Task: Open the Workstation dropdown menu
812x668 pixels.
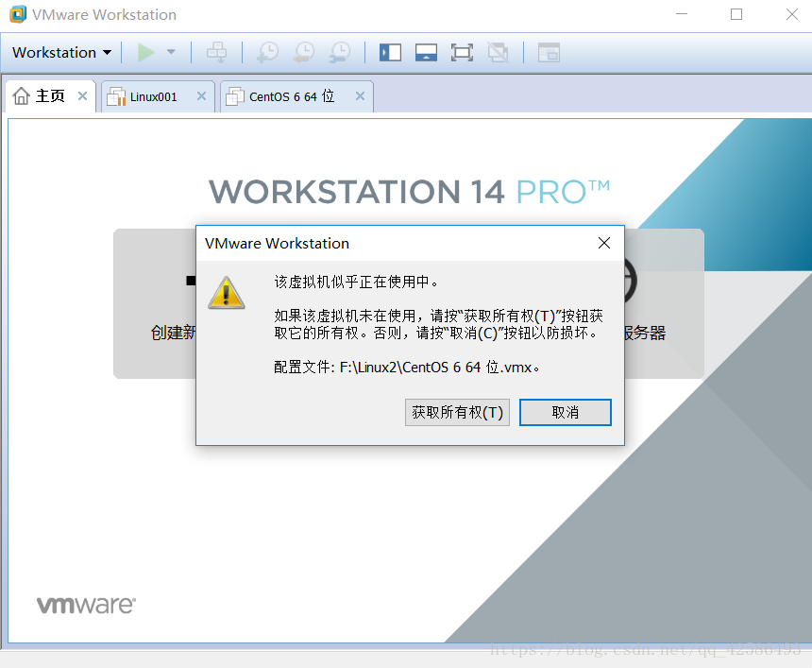Action: tap(61, 52)
